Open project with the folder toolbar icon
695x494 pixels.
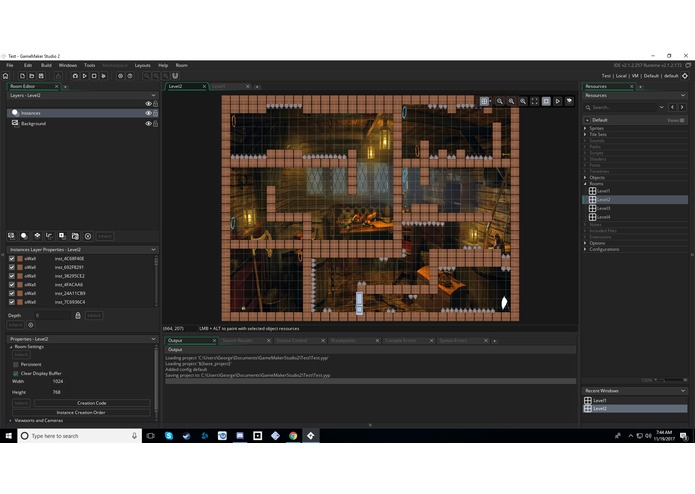click(x=31, y=76)
